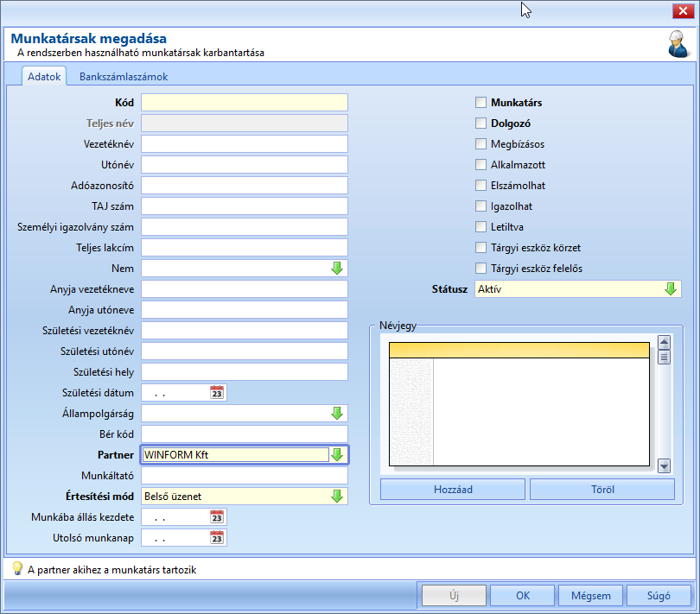
Task: Focus the Adóazonosító input field
Action: [x=245, y=185]
